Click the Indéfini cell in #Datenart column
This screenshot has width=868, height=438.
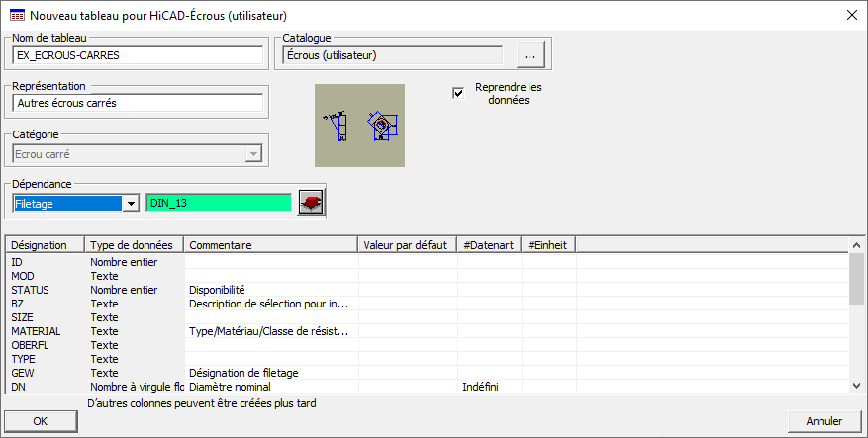489,387
